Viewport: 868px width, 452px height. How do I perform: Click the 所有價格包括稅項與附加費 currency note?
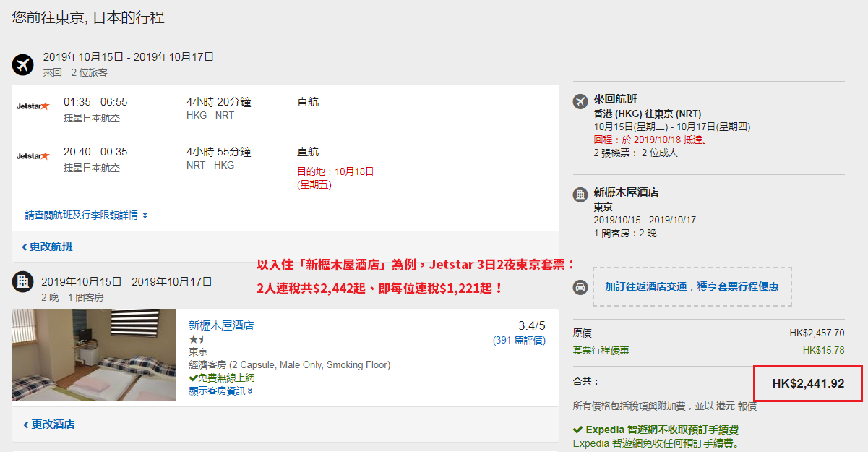click(664, 406)
